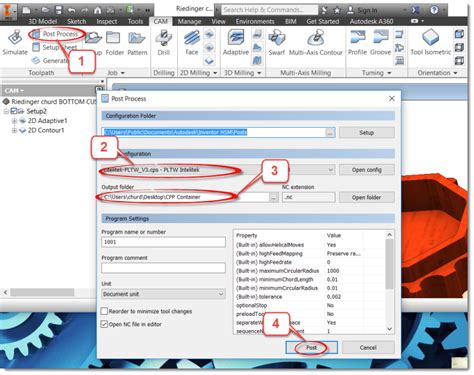Toggle the Setup2 checkbox in CAM tree
The image size is (474, 375).
click(x=14, y=111)
